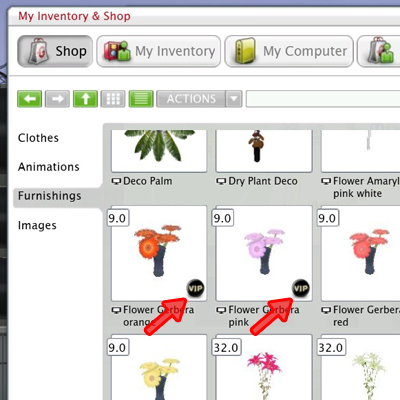Select the Clothes category
400x400 pixels.
38,138
